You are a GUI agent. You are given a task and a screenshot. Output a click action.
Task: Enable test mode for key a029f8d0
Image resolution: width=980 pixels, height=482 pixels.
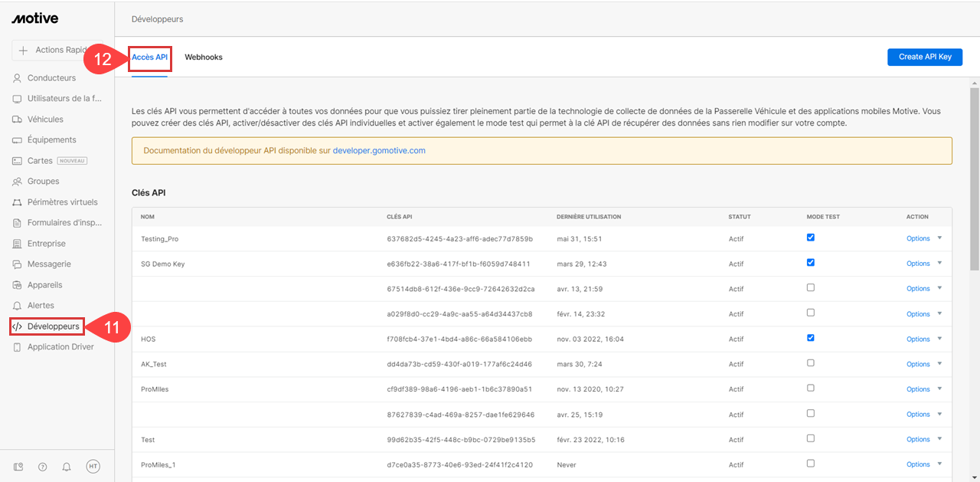pyautogui.click(x=811, y=313)
